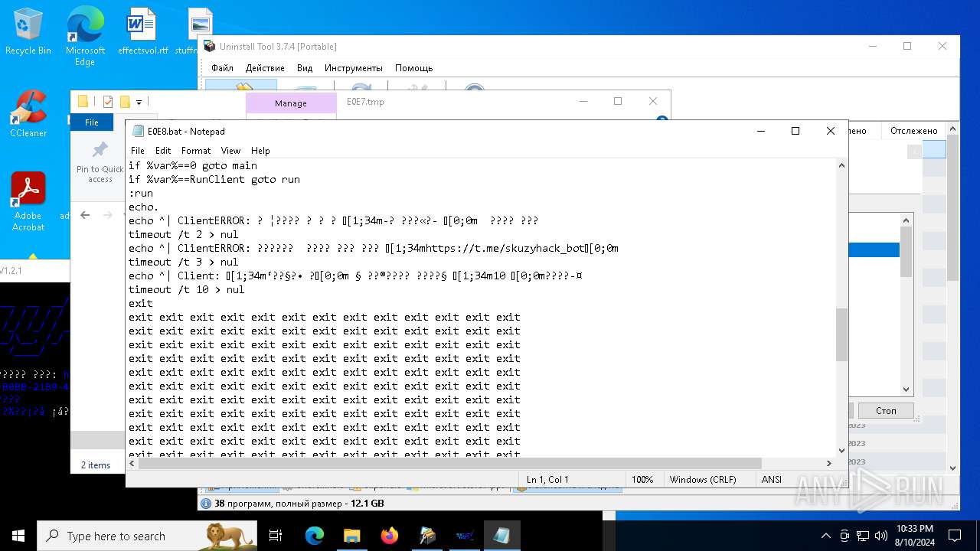
Task: Open the Файл menu in Uninstall Tool
Action: (x=222, y=68)
